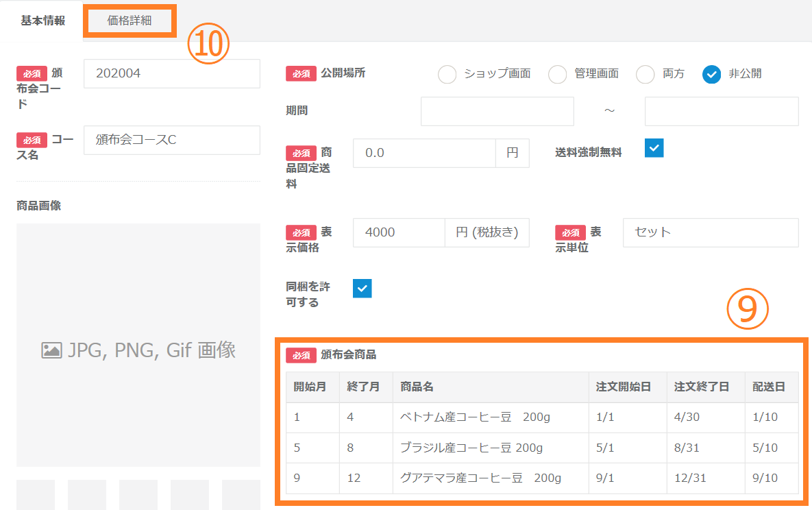Select the グアテマラ産コーヒー豆 200g row
Viewport: 812px width, 510px height.
tap(542, 478)
